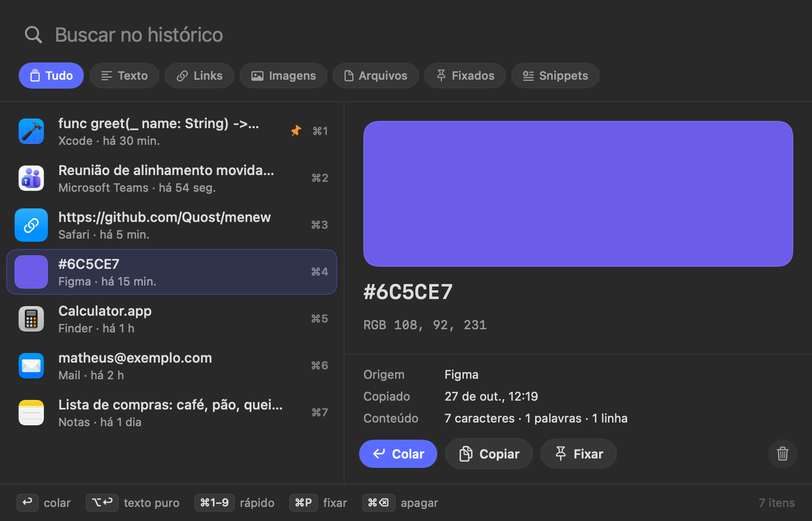
Task: Click the Mail envelope app icon
Action: pos(31,366)
